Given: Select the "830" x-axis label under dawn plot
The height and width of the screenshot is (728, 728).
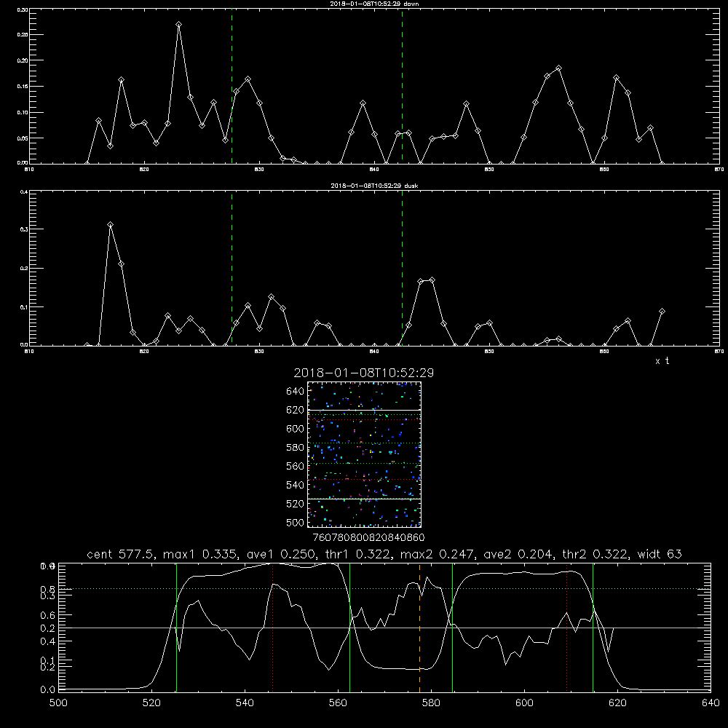Looking at the screenshot, I should tap(259, 170).
